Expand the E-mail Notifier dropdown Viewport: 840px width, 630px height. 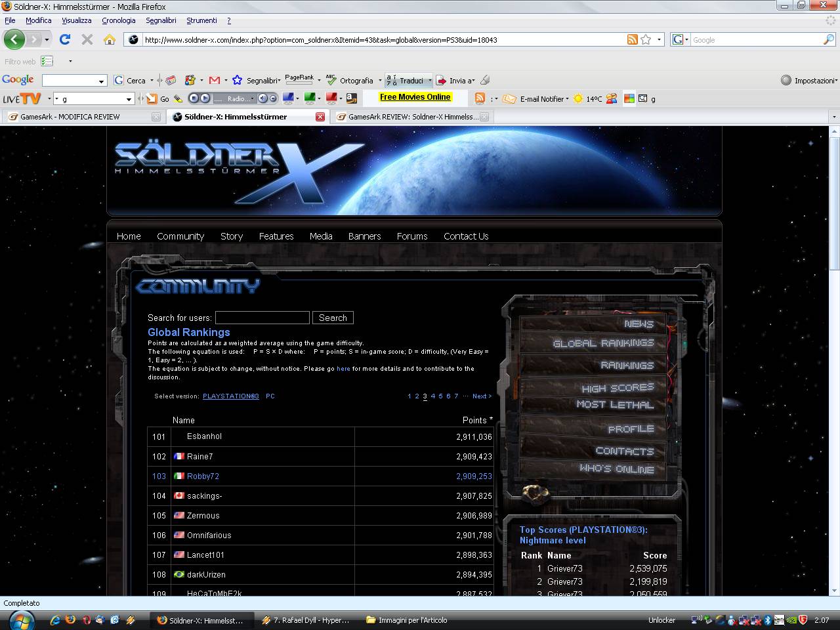(x=567, y=98)
